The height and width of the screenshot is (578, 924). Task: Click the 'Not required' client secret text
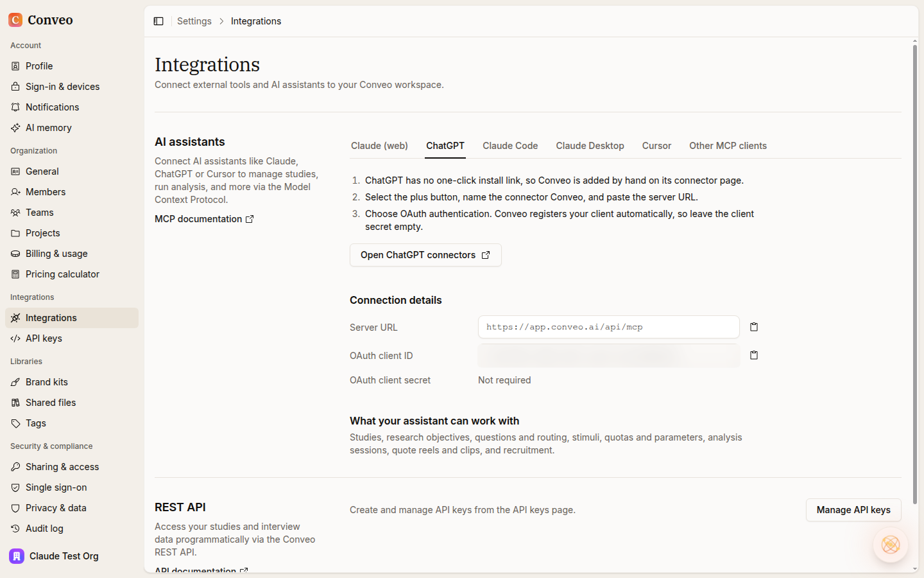tap(504, 380)
